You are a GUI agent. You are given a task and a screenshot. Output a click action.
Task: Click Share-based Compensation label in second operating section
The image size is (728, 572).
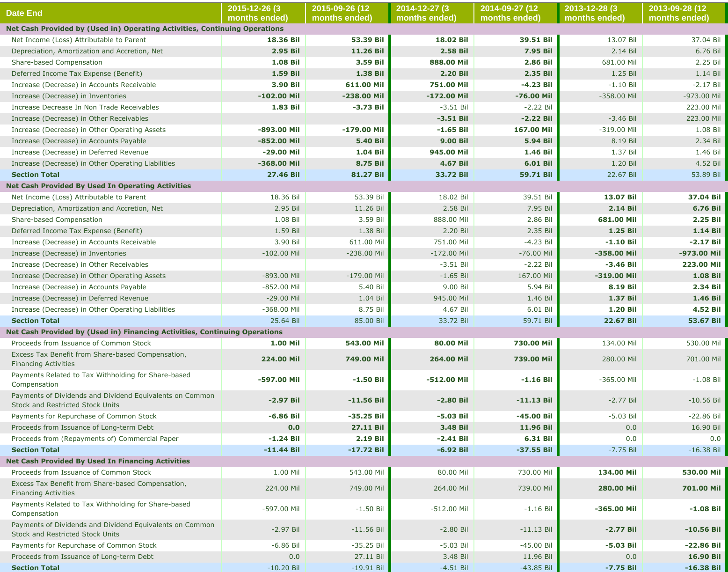[x=57, y=220]
